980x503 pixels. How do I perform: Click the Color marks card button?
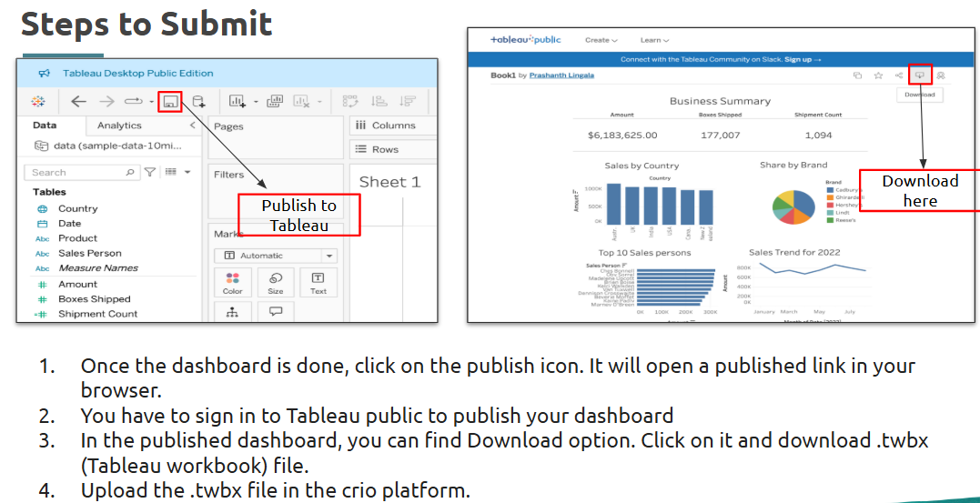pos(233,283)
